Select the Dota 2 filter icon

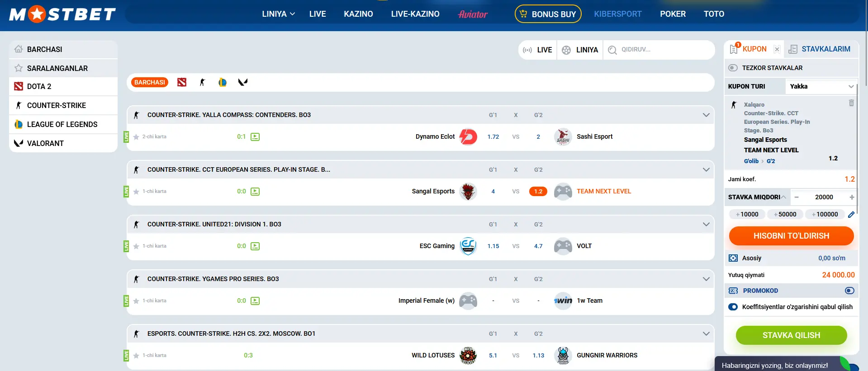coord(182,82)
